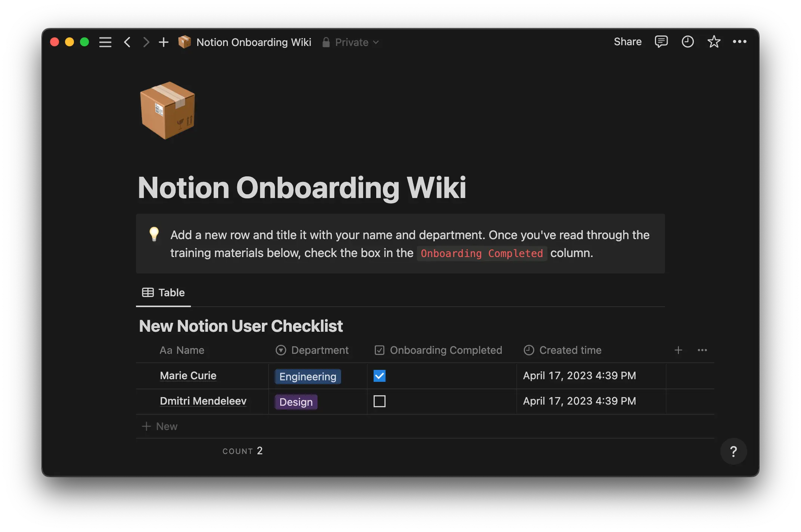
Task: Open the table options ellipsis above Created time
Action: tap(702, 350)
